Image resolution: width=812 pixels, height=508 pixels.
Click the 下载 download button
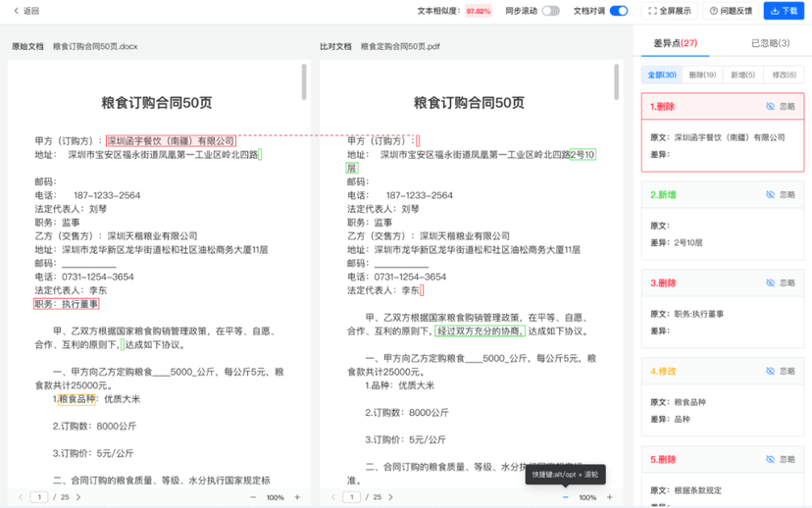point(784,11)
